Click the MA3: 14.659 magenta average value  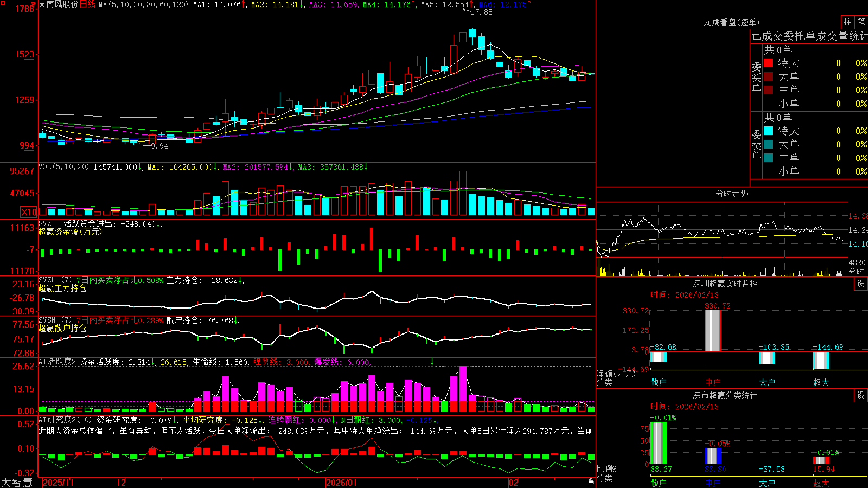pyautogui.click(x=333, y=4)
